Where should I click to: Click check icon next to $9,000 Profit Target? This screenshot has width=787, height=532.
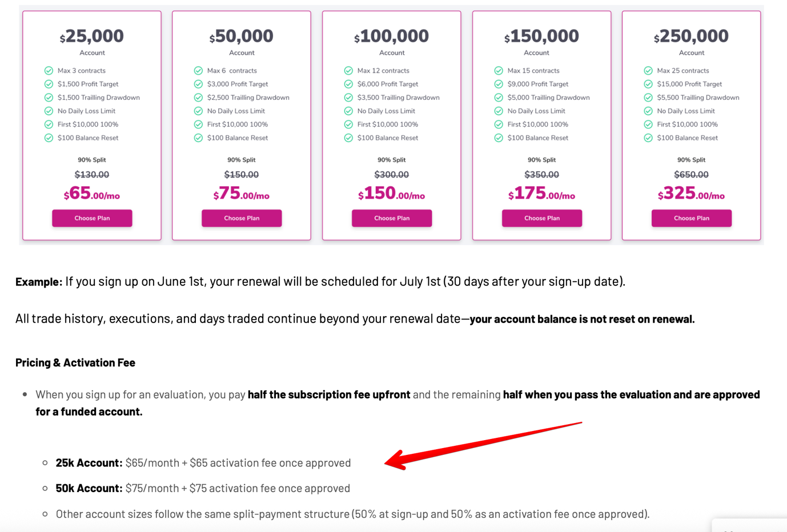tap(499, 84)
